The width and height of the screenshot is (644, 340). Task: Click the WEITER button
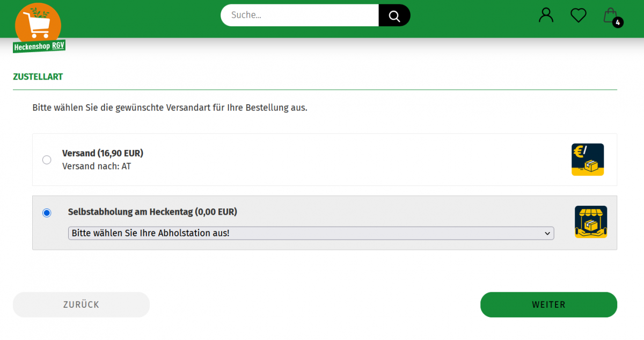pos(548,305)
